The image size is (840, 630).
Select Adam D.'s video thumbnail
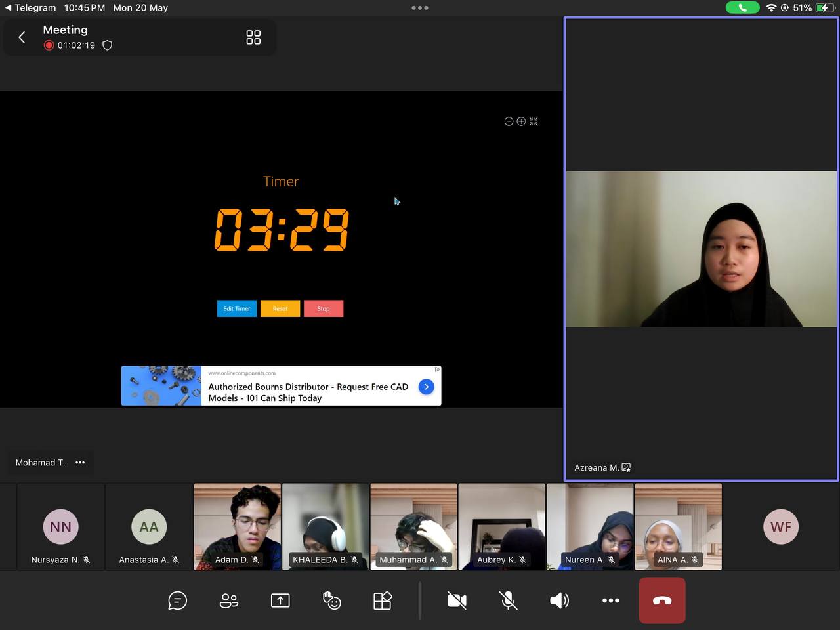pos(238,526)
